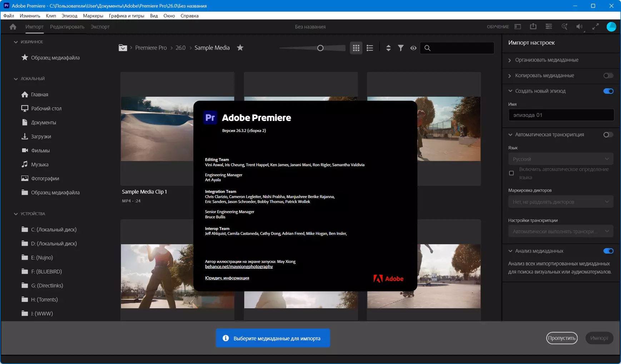Click Premiere Pro in the breadcrumb

point(151,48)
